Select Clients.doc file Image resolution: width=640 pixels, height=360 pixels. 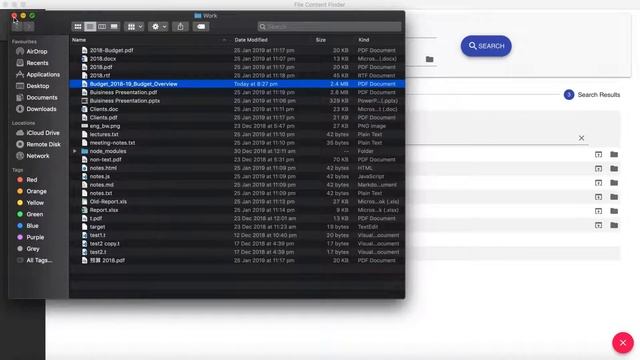pos(237,109)
